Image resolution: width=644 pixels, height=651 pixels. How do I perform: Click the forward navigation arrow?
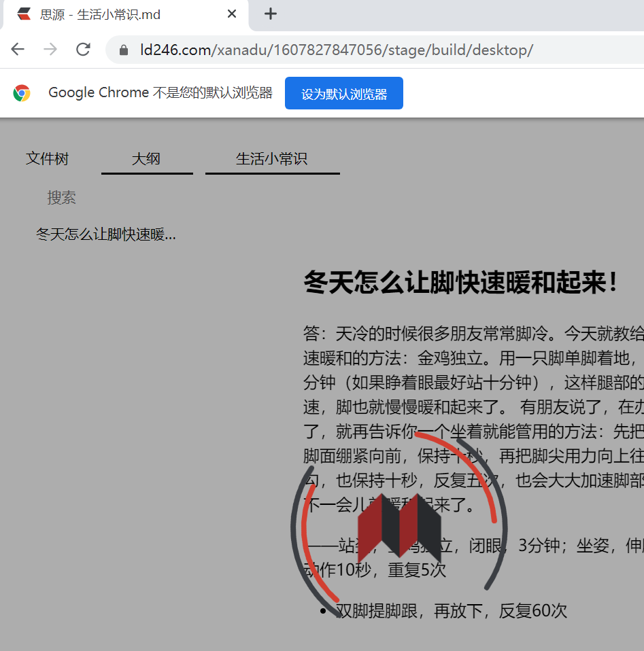pos(50,49)
